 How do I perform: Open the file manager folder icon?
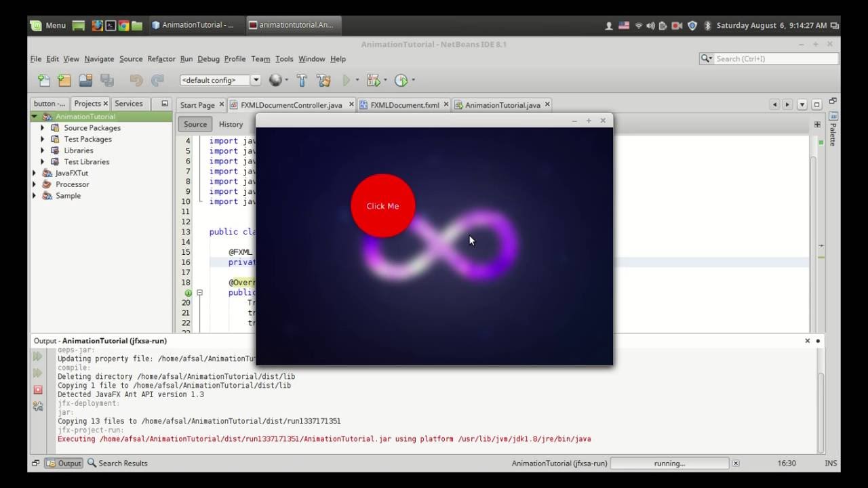tap(137, 26)
